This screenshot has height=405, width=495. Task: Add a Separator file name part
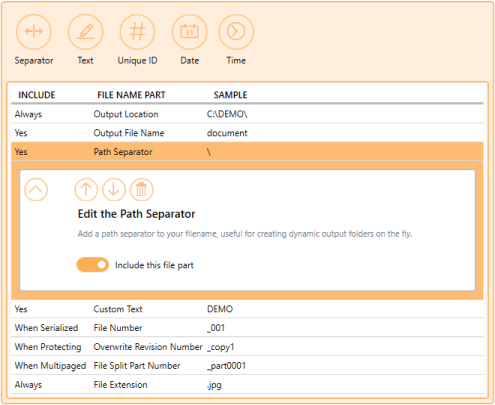[34, 32]
